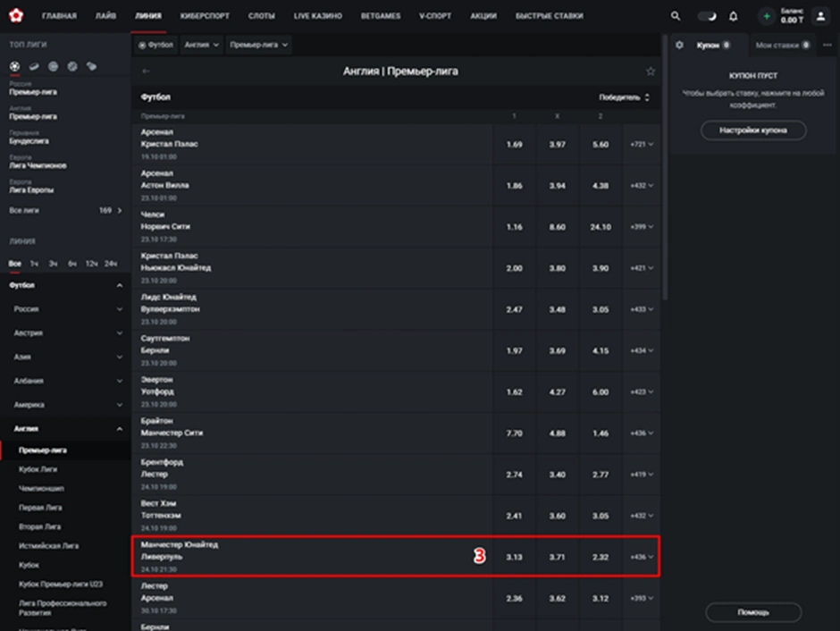The image size is (840, 631).
Task: Add Премьер-лига to favorites with star
Action: tap(651, 72)
